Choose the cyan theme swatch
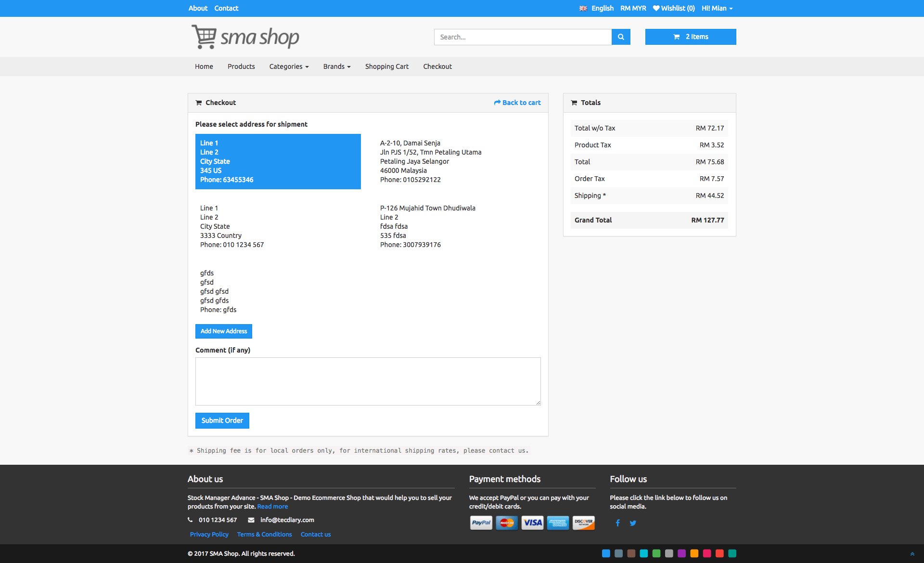This screenshot has width=924, height=563. 643,554
